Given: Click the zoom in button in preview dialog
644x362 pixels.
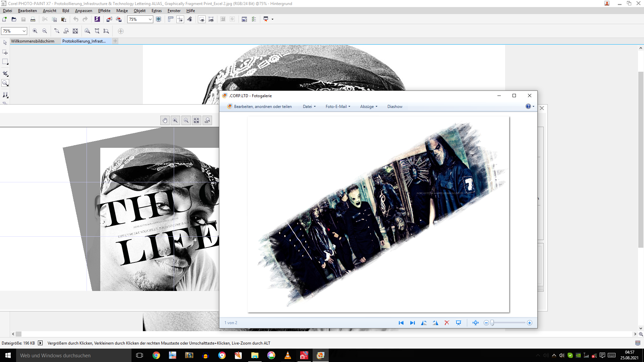Looking at the screenshot, I should coord(175,120).
